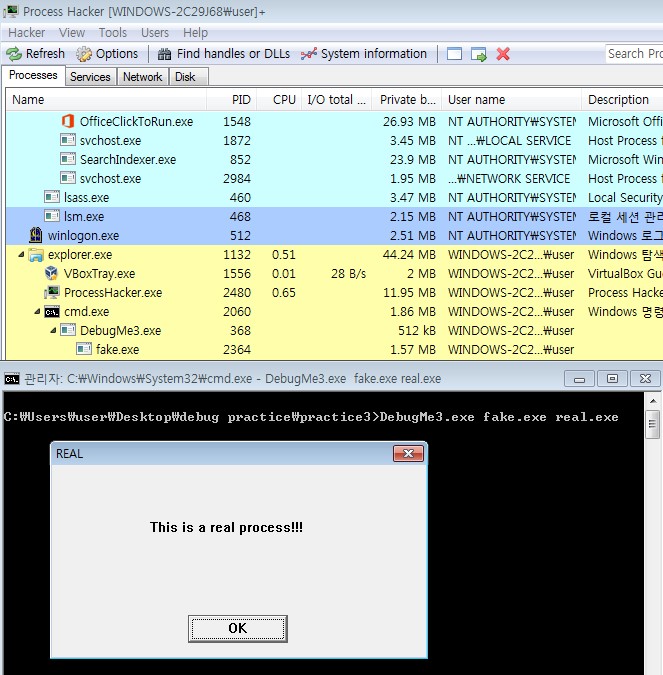Click the find window and thread icon
This screenshot has width=663, height=675.
478,54
